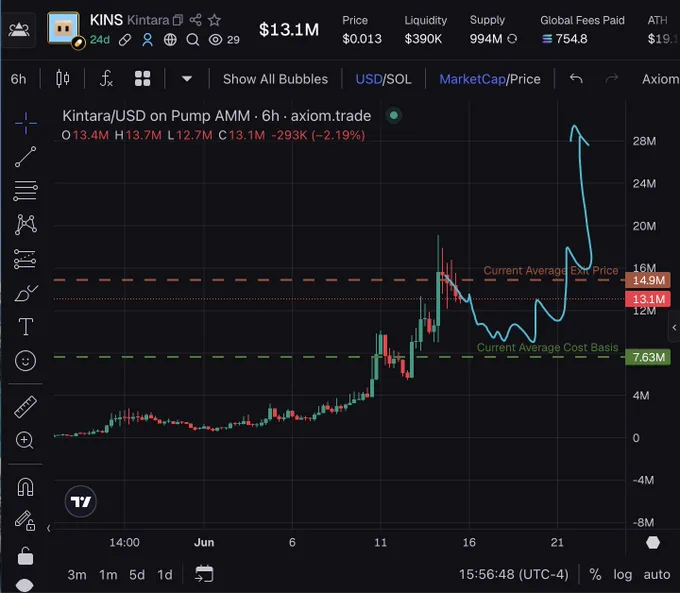Select the ruler measure tool
Image resolution: width=680 pixels, height=593 pixels.
[x=26, y=407]
